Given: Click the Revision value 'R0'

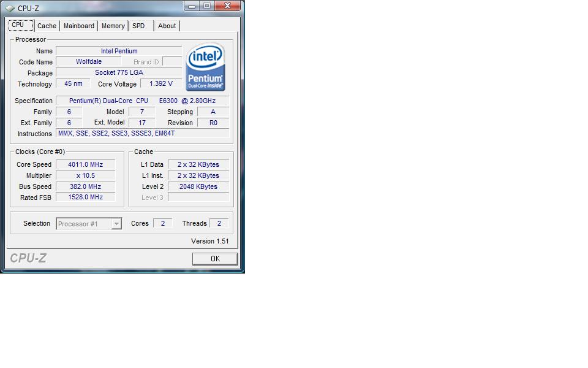Looking at the screenshot, I should 213,123.
